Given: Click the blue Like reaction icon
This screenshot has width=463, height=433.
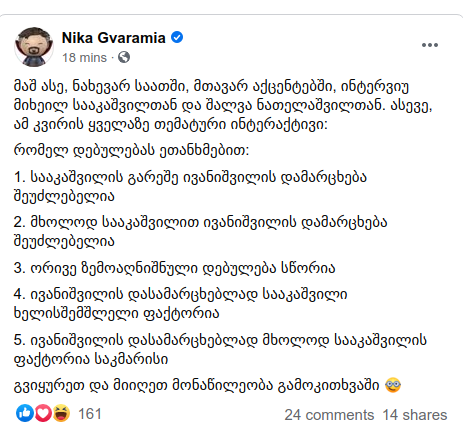Looking at the screenshot, I should 25,413.
